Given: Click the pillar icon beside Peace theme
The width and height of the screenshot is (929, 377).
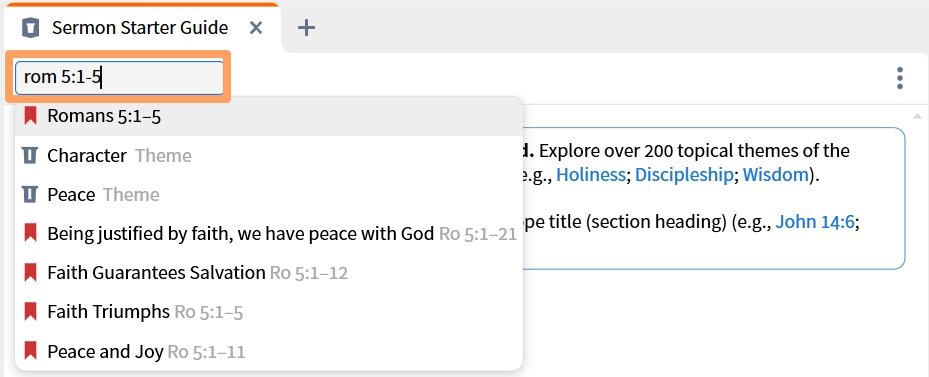Looking at the screenshot, I should (x=30, y=194).
